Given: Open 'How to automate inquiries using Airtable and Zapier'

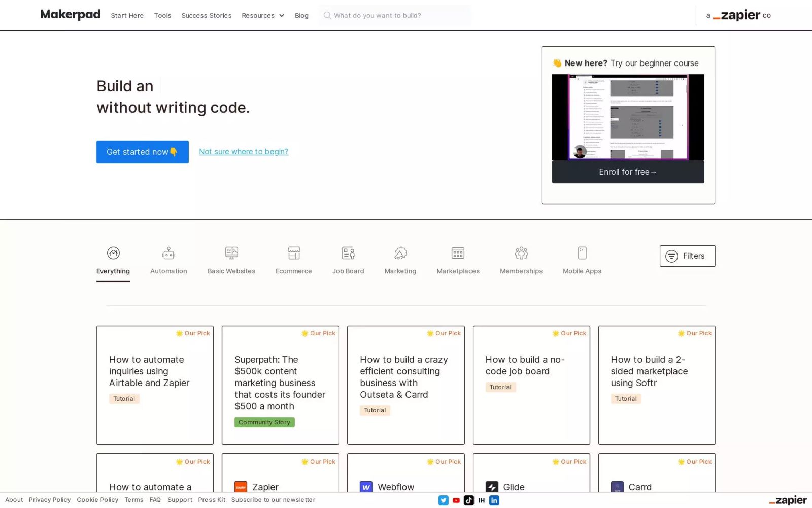Looking at the screenshot, I should [155, 385].
